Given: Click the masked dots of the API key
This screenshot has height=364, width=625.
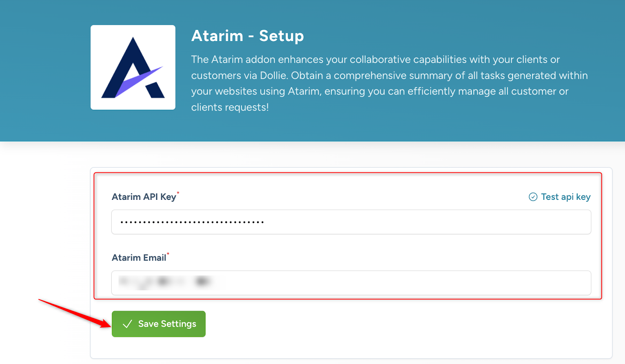Looking at the screenshot, I should 192,222.
